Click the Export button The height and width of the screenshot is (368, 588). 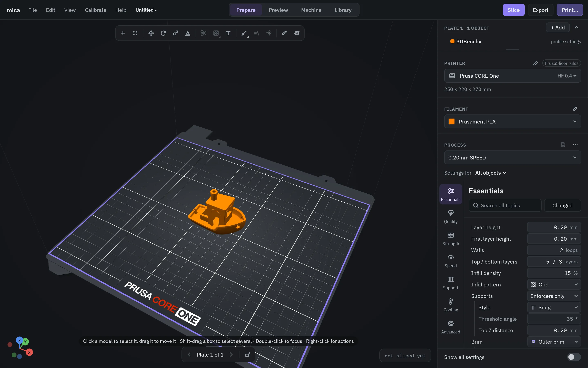[540, 10]
